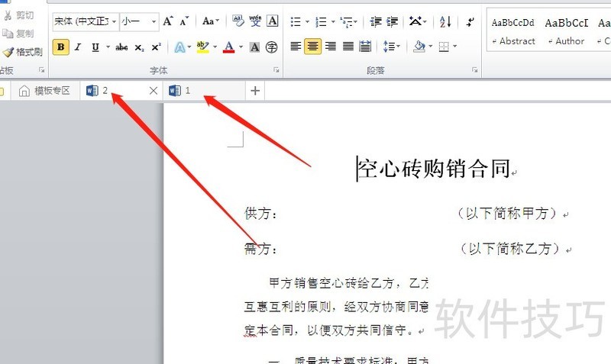Viewport: 611px width, 364px height.
Task: Click the Clear Formatting icon
Action: [238, 21]
